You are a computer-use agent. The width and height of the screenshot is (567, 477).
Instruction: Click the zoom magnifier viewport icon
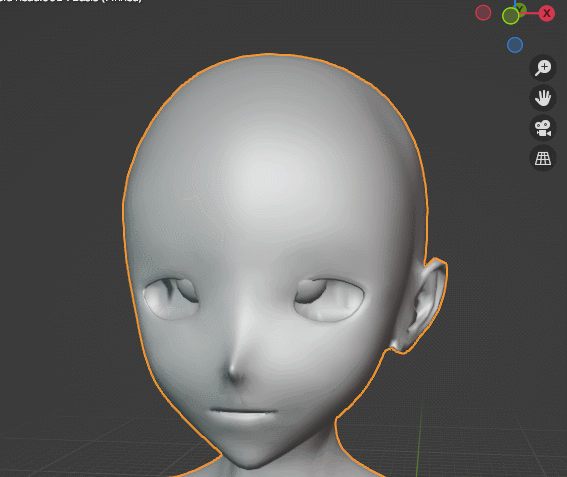543,68
